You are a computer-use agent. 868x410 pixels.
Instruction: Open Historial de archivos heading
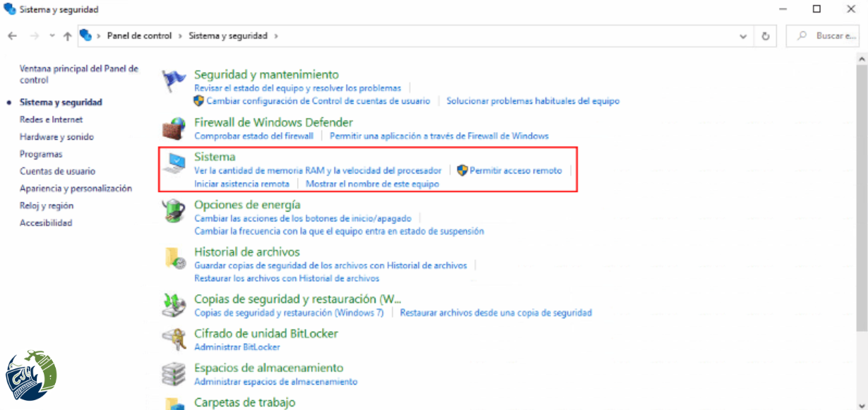click(x=247, y=252)
